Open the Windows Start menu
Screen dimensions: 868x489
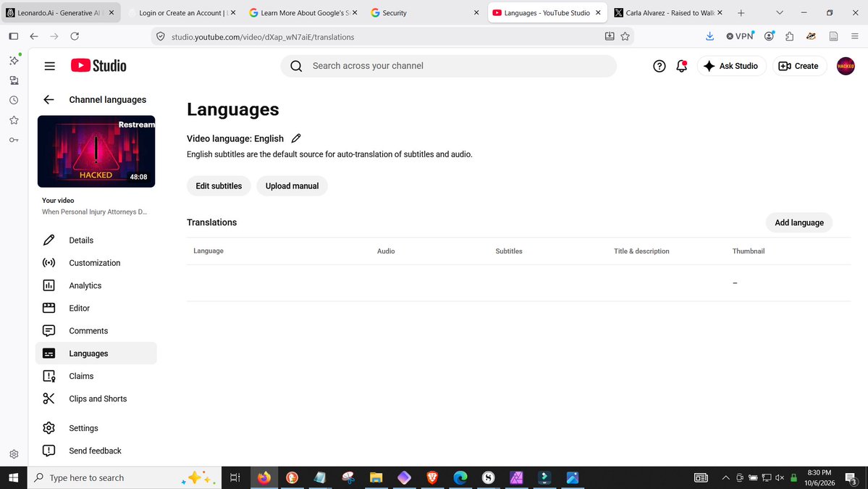[13, 477]
